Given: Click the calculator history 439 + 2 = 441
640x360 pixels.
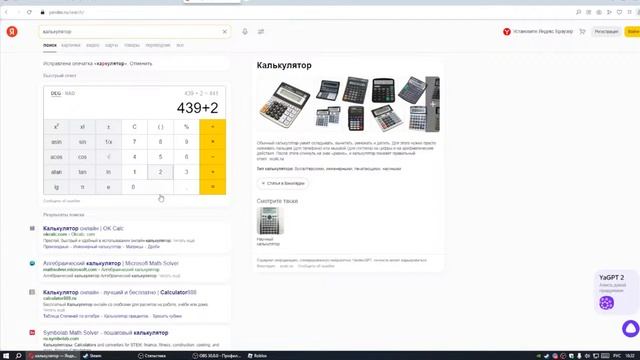Looking at the screenshot, I should pos(201,93).
